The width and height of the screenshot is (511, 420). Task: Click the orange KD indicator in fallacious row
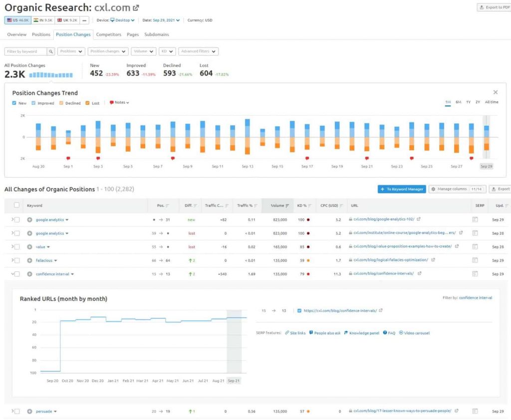pyautogui.click(x=308, y=261)
